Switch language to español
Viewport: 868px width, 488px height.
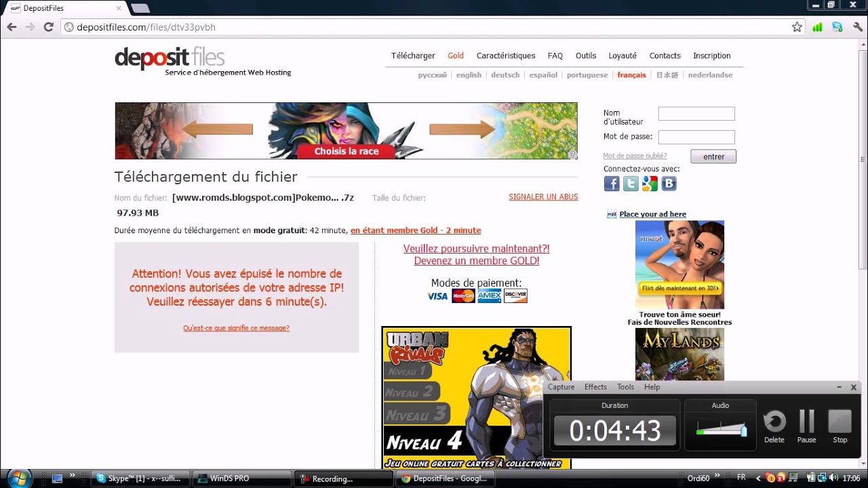543,75
